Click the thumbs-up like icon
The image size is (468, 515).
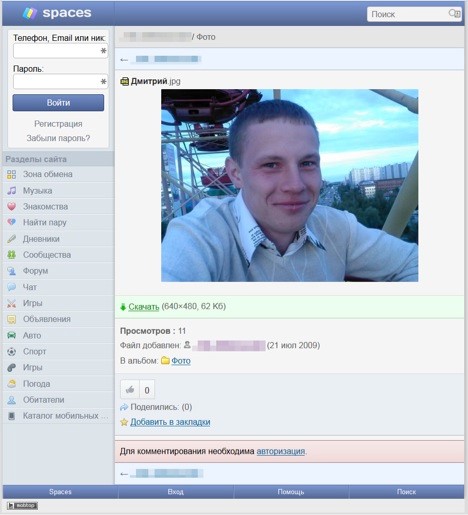coord(130,389)
